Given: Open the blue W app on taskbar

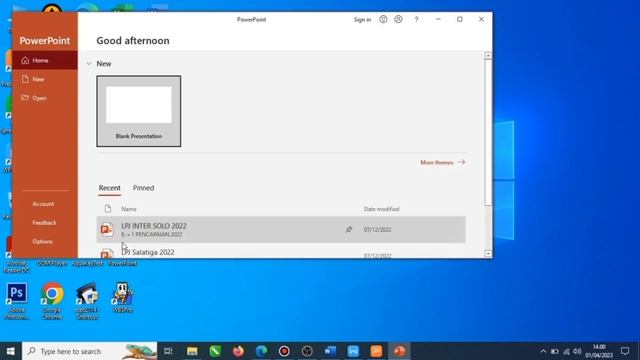Looking at the screenshot, I should [353, 351].
